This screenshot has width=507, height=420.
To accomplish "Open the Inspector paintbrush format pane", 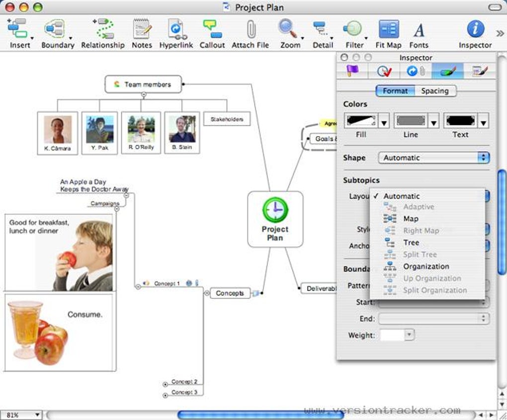I will click(x=447, y=71).
